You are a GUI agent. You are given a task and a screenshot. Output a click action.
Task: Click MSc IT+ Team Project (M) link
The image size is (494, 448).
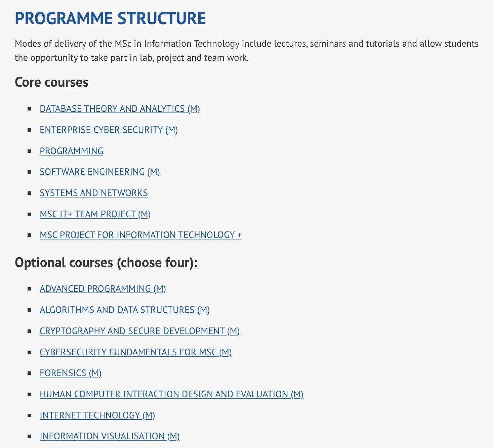[x=95, y=214]
